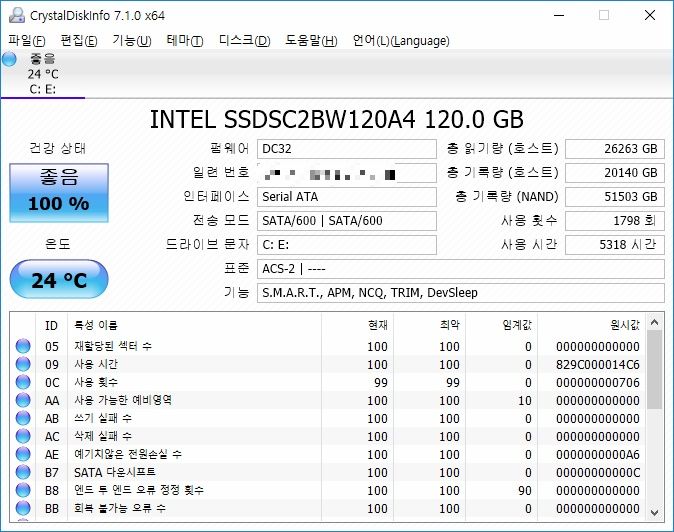
Task: Click the interface field Serial ATA
Action: (347, 197)
